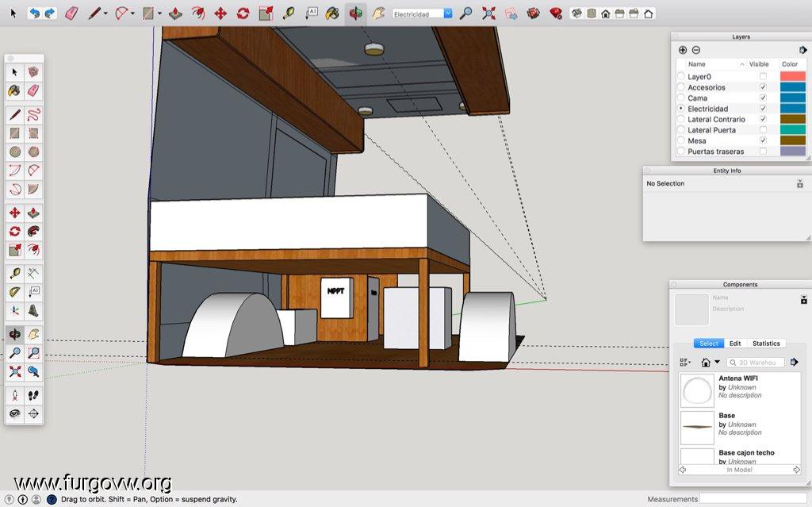
Task: Uncheck visibility for Cama layer
Action: point(763,98)
